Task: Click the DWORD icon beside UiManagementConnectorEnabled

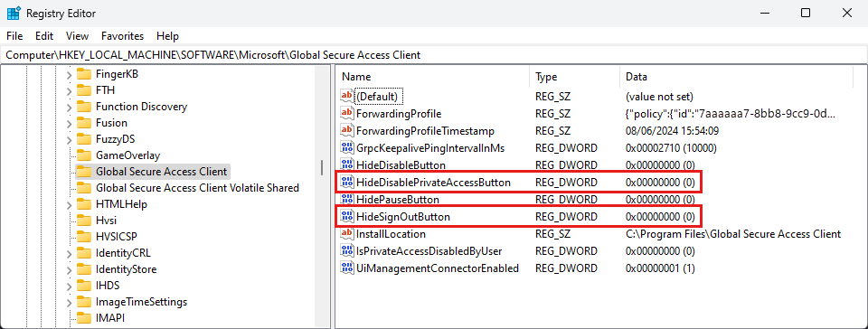Action: pos(347,268)
